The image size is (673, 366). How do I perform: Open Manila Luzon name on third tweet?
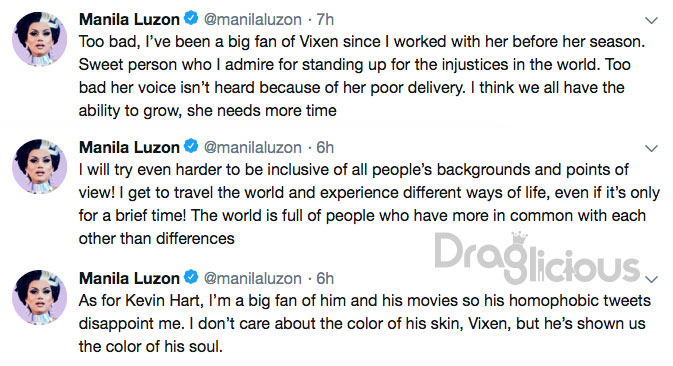pos(129,278)
